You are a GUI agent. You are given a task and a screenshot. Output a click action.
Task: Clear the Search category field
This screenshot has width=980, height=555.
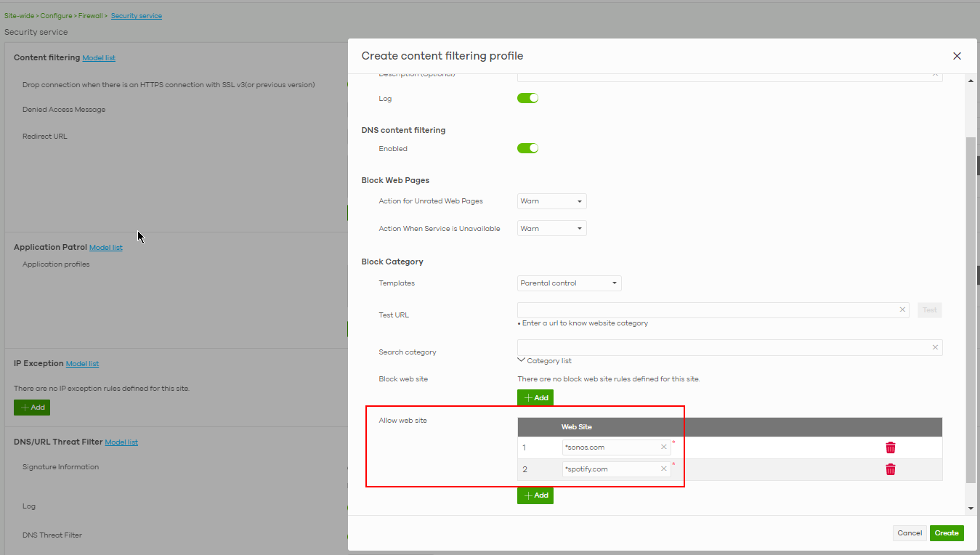click(935, 347)
